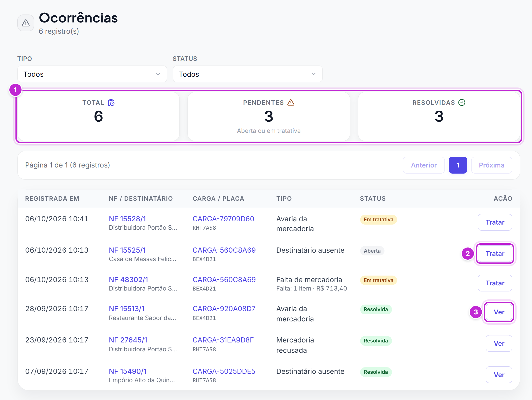This screenshot has height=400, width=532.
Task: Click Tratar for NF 15528/1
Action: pos(495,222)
